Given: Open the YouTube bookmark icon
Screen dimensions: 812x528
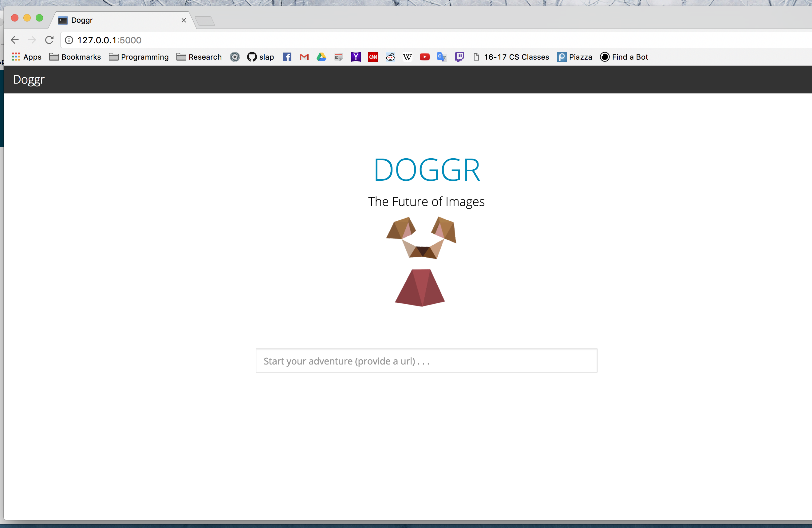Looking at the screenshot, I should pos(424,57).
